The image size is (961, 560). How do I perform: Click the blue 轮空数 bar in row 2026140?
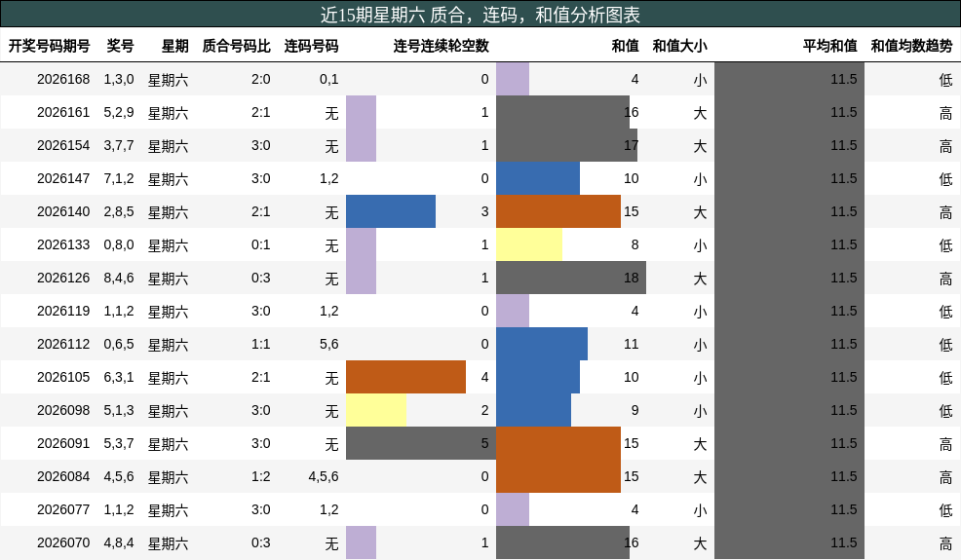[x=391, y=211]
